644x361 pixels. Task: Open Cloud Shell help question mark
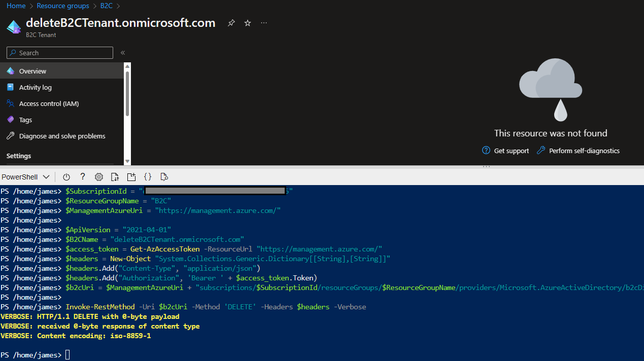(x=83, y=176)
